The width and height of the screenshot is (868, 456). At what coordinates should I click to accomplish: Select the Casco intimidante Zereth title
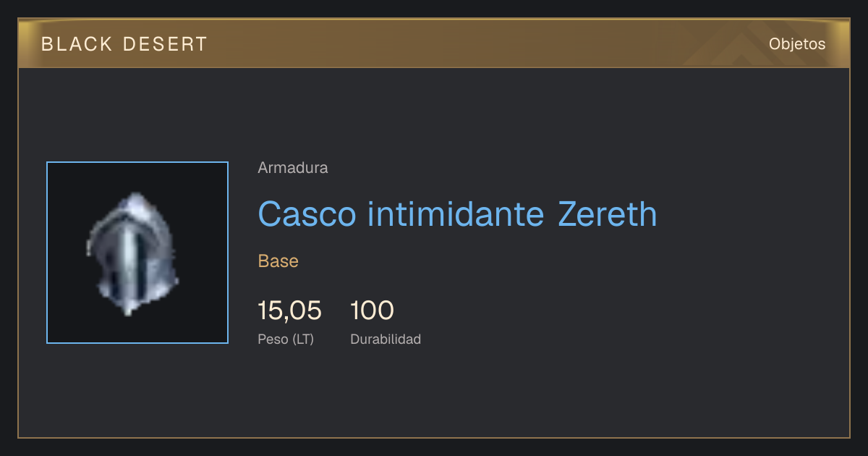coord(457,214)
